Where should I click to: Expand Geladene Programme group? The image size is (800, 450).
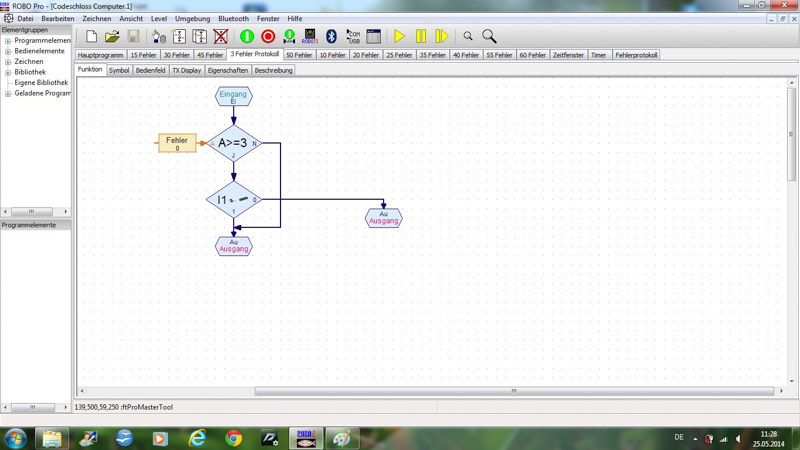pos(8,94)
